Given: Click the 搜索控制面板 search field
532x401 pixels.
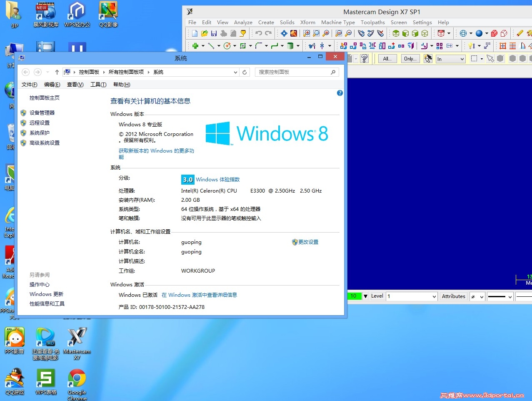Looking at the screenshot, I should click(x=297, y=72).
